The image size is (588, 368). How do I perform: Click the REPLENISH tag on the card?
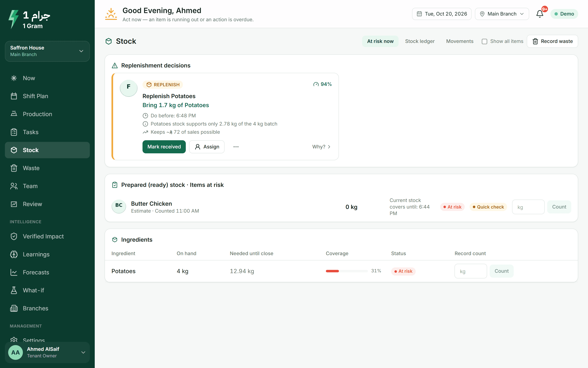coord(163,85)
